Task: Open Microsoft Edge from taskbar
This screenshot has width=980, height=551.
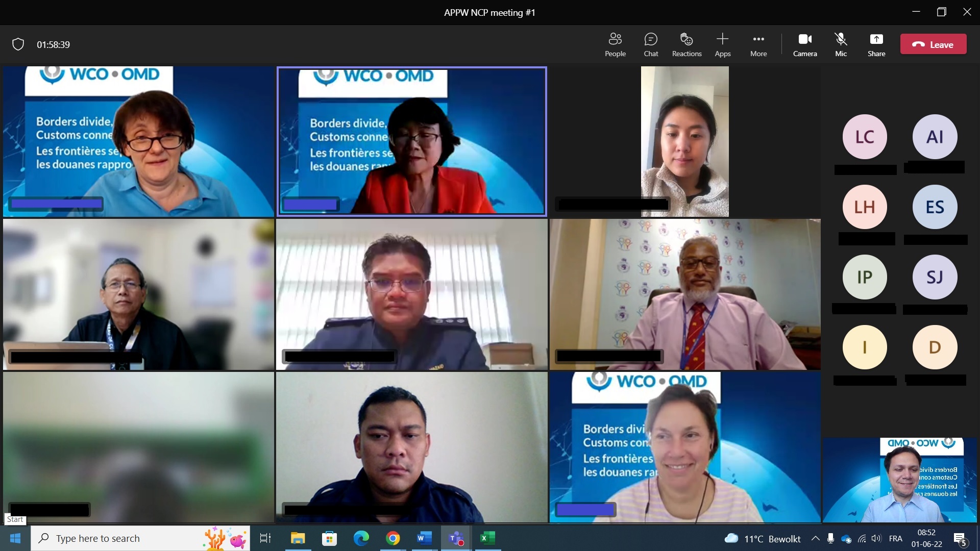Action: point(361,538)
